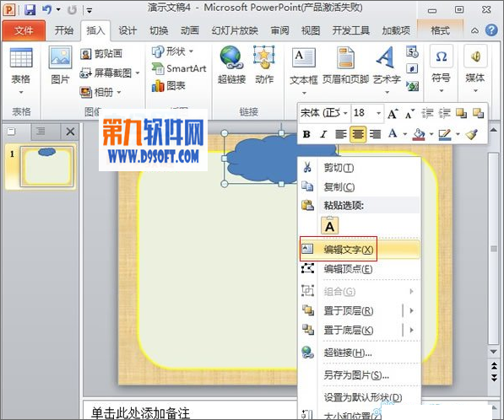Click the vertical scrollbar down arrow
The height and width of the screenshot is (420, 504).
coord(494,352)
